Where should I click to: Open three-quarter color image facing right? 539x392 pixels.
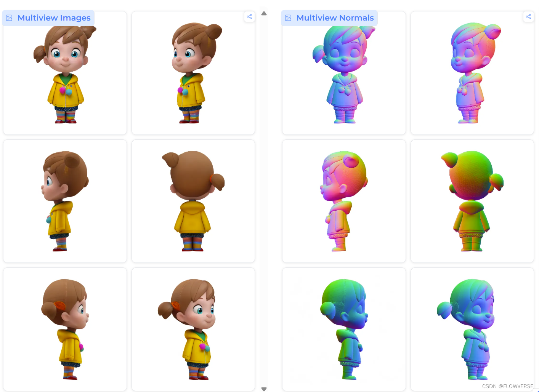(193, 329)
